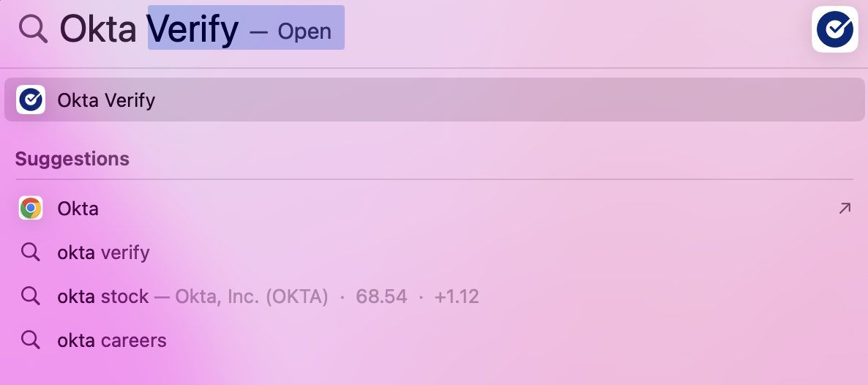
Task: Click the search icon beside 'okta verify'
Action: 30,253
